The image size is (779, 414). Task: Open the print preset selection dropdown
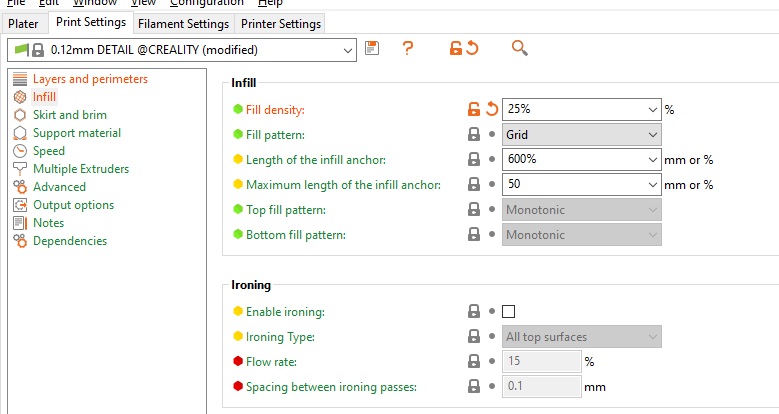[x=348, y=49]
